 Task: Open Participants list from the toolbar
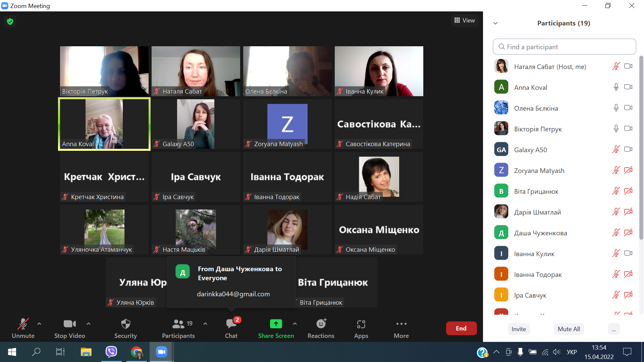(x=178, y=324)
